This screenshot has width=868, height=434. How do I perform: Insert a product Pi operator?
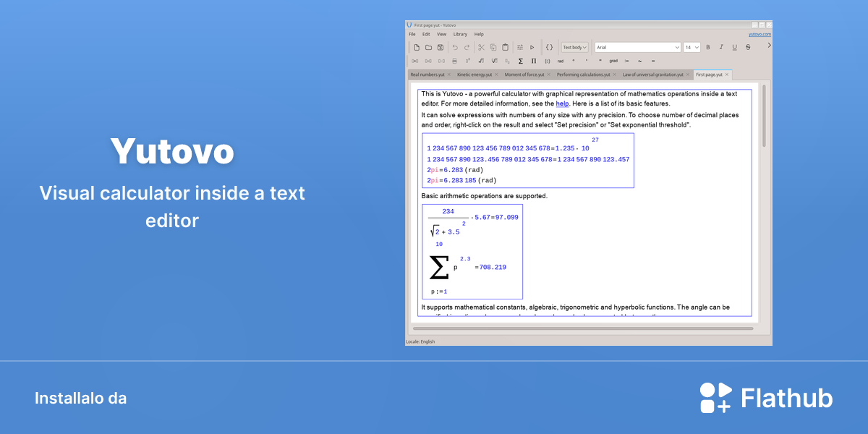[x=534, y=61]
